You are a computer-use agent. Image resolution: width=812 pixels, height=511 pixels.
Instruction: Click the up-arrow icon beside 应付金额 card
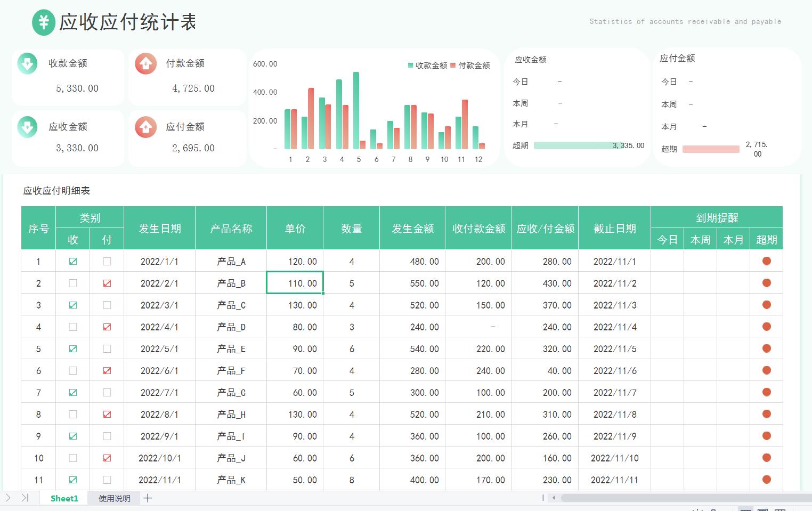[x=145, y=127]
